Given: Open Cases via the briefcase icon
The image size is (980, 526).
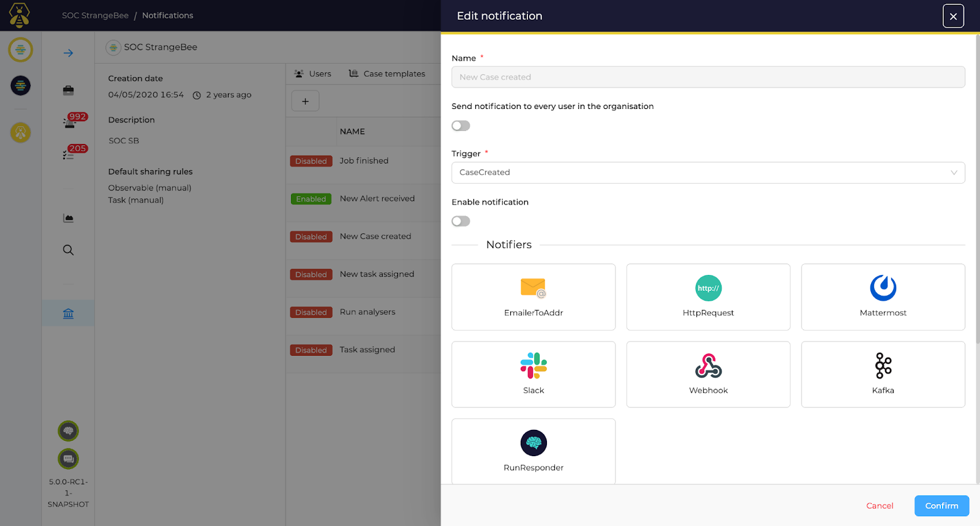Looking at the screenshot, I should click(68, 91).
